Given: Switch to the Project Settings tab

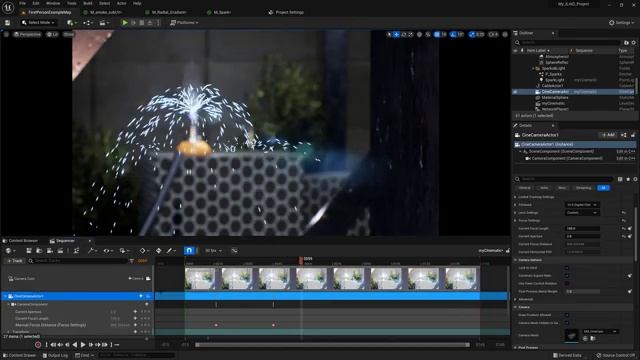Looking at the screenshot, I should coord(287,12).
